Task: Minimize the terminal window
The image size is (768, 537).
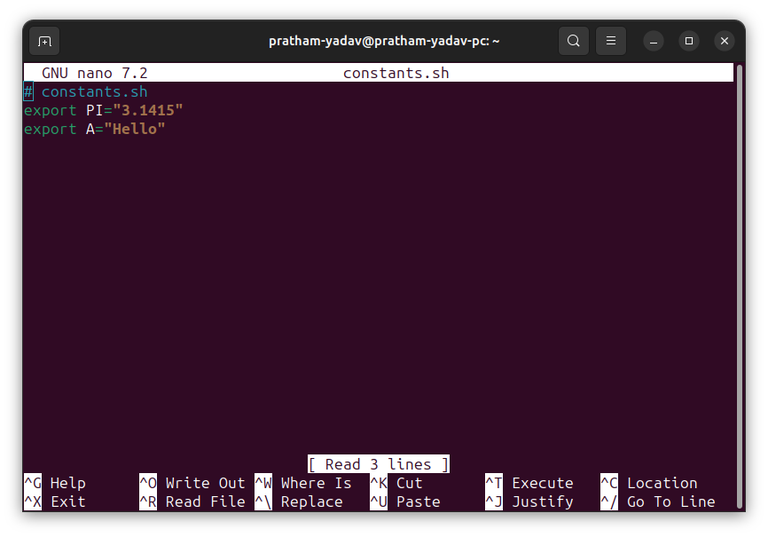Action: coord(653,41)
